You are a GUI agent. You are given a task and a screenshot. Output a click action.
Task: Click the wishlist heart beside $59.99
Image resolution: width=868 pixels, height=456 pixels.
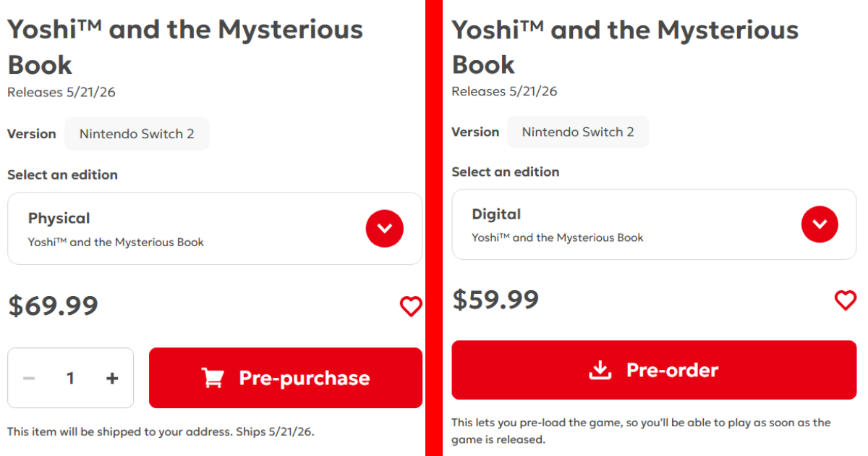tap(846, 300)
